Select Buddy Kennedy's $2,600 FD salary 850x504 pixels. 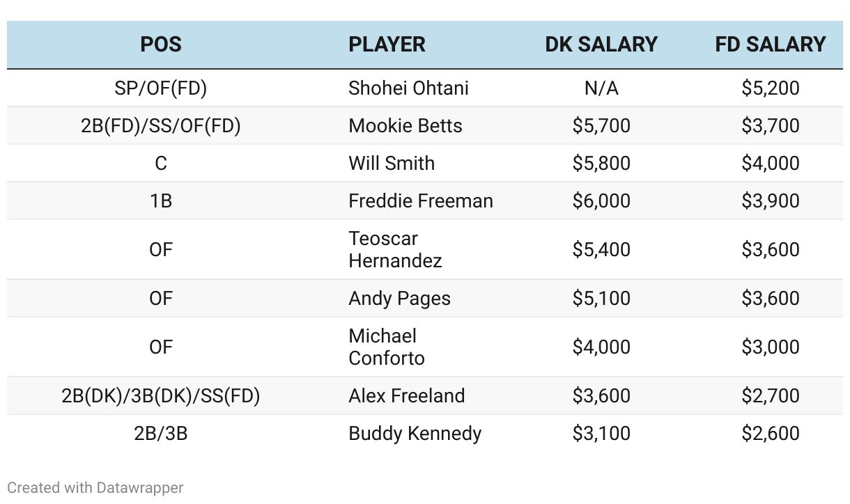point(771,434)
